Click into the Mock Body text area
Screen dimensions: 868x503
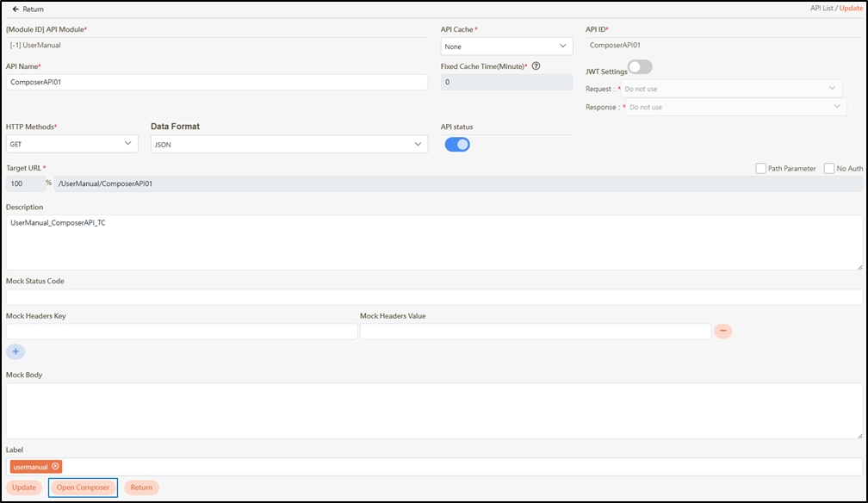pyautogui.click(x=433, y=411)
